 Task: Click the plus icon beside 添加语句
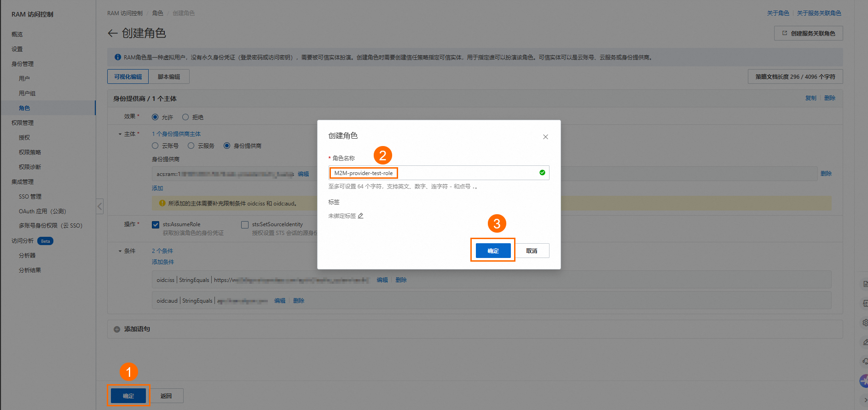[x=117, y=329]
